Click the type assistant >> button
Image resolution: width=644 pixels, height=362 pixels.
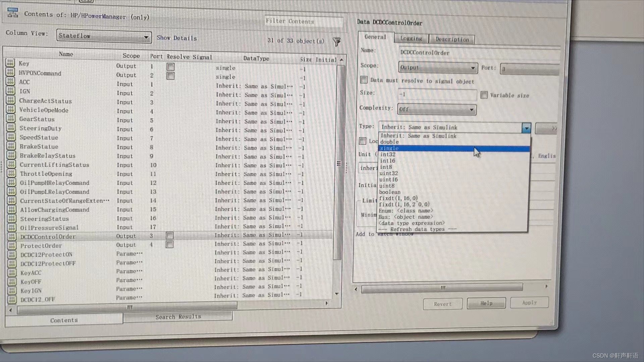(546, 128)
